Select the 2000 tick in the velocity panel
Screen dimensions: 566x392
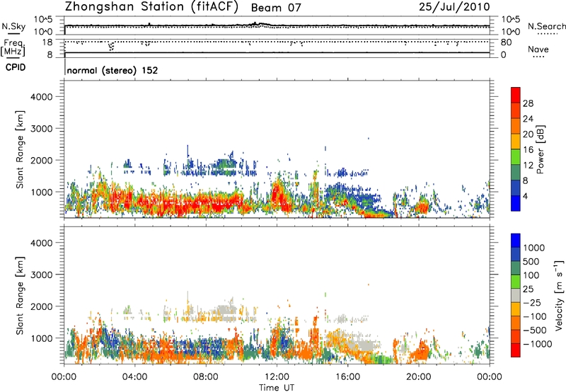tap(41, 306)
